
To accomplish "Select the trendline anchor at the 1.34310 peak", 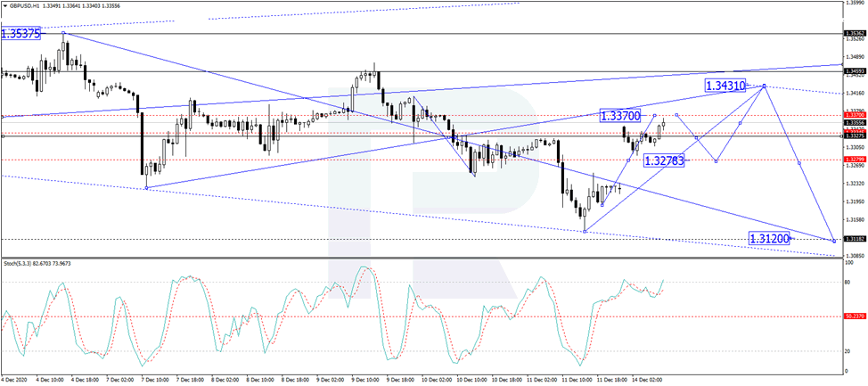I will pos(765,86).
